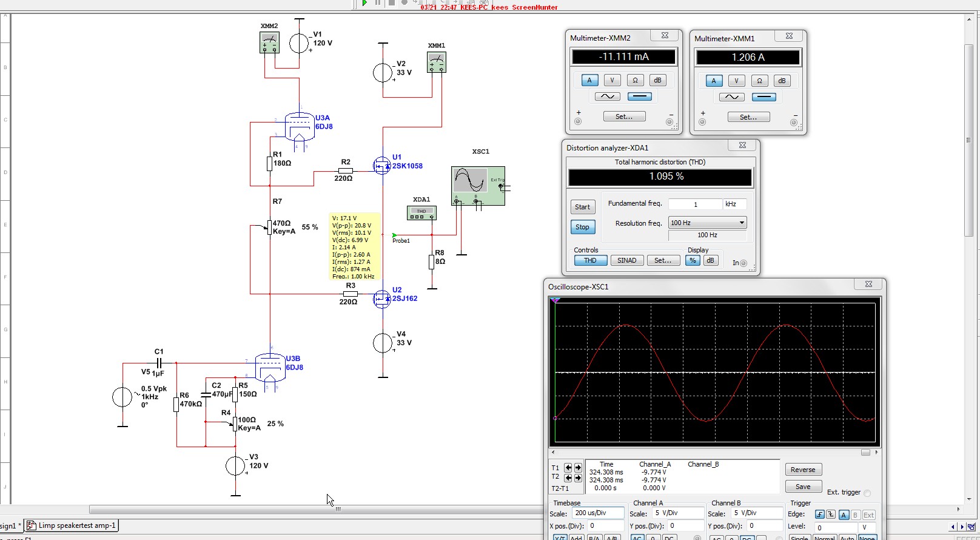Set trigger to rising edge
The width and height of the screenshot is (980, 540).
coord(820,515)
